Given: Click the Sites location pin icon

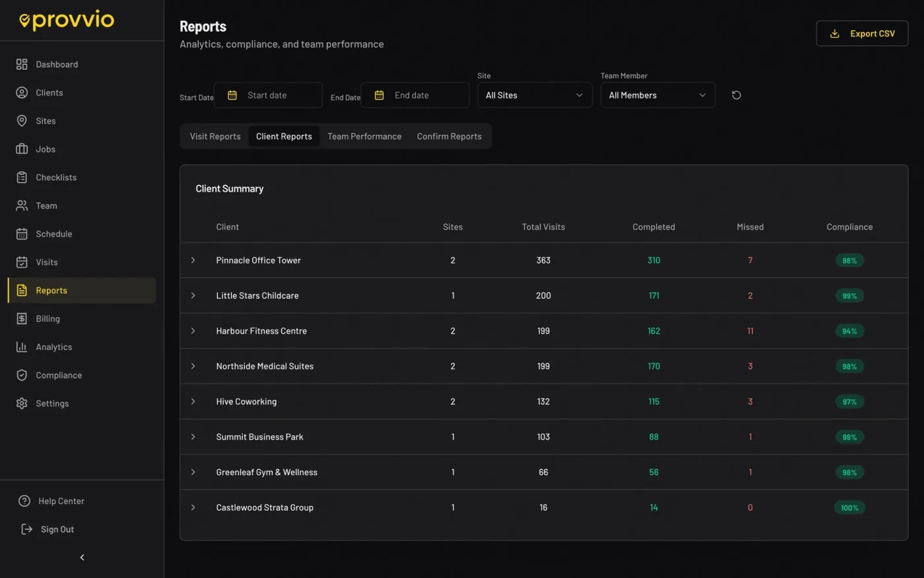Looking at the screenshot, I should pyautogui.click(x=22, y=121).
